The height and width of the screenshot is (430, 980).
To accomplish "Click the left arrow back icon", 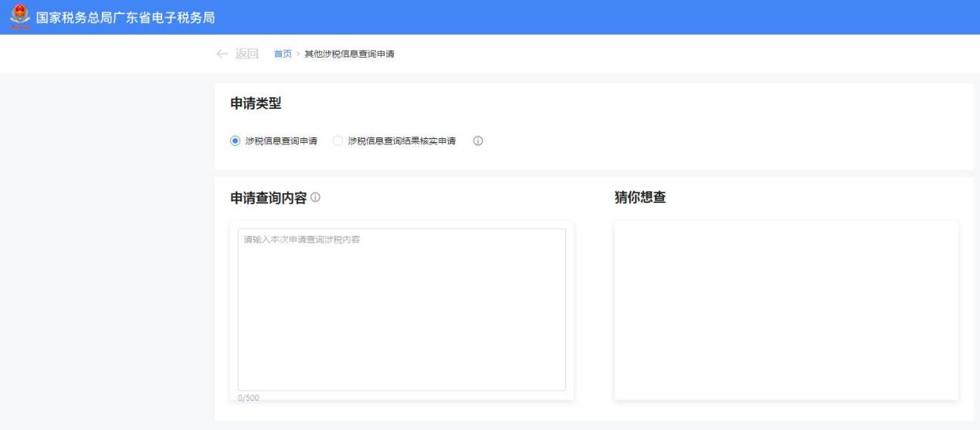I will coord(222,53).
